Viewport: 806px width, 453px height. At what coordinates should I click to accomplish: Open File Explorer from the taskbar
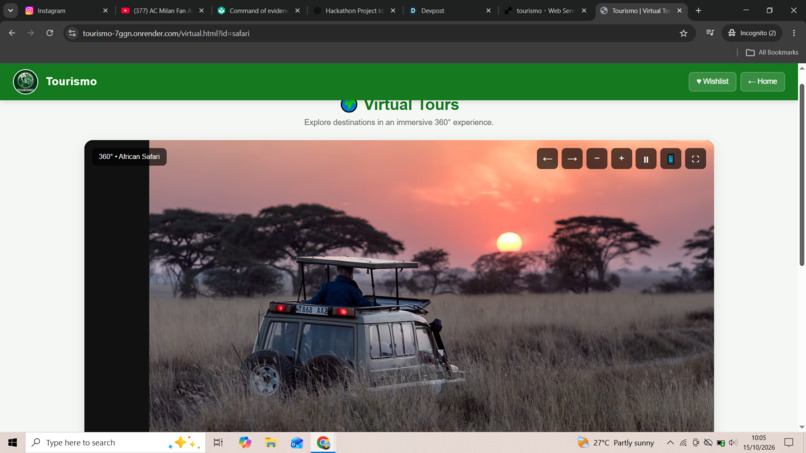[271, 442]
